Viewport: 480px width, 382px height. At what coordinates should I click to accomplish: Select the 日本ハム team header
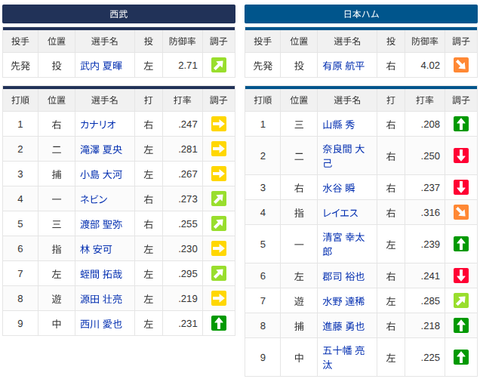361,14
